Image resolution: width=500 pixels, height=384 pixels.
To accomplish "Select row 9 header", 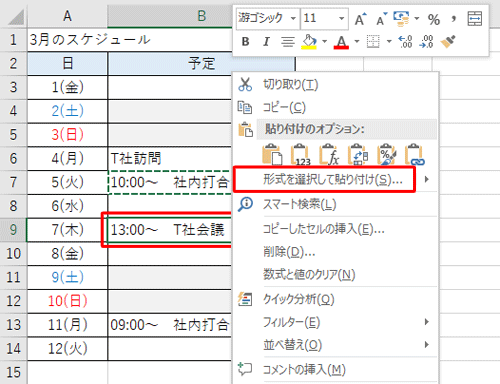I will (13, 230).
